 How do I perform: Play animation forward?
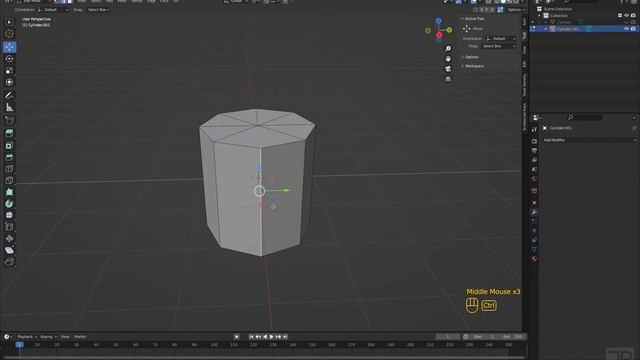271,337
